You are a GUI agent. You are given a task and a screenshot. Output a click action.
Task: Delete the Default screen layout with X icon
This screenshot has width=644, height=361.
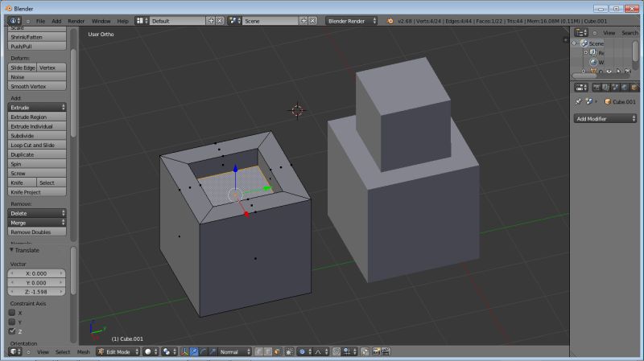pos(220,21)
